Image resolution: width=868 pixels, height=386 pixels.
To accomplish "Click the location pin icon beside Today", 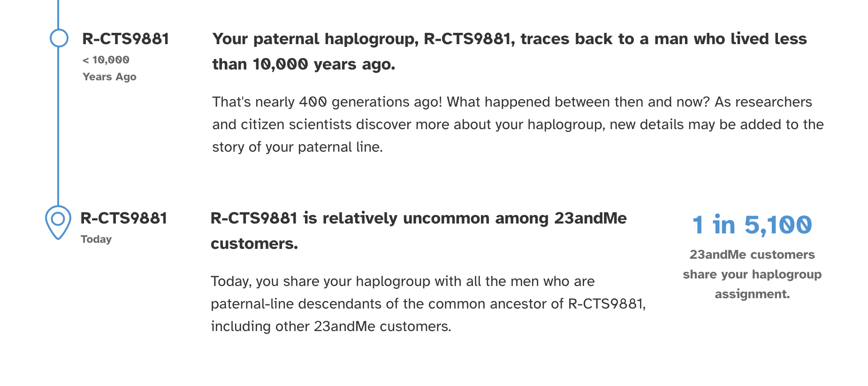I will point(58,221).
